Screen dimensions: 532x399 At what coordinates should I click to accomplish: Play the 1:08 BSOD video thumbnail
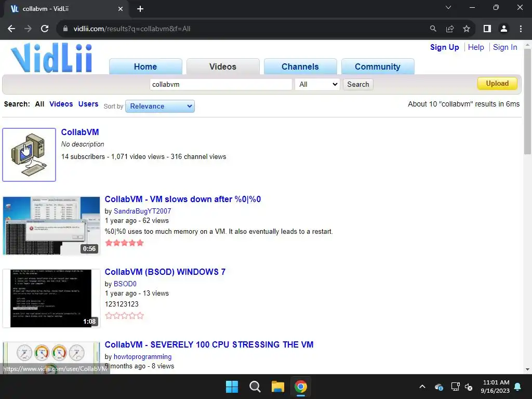pos(51,298)
